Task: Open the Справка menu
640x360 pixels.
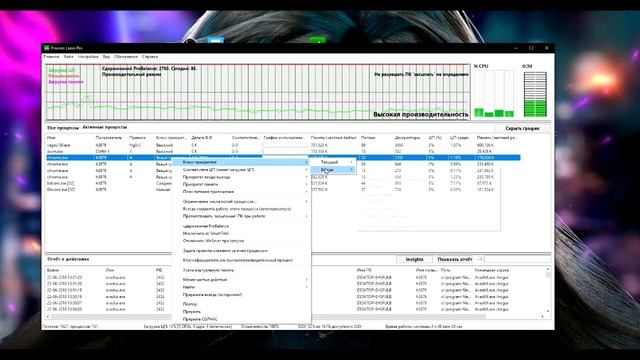Action: click(x=150, y=57)
